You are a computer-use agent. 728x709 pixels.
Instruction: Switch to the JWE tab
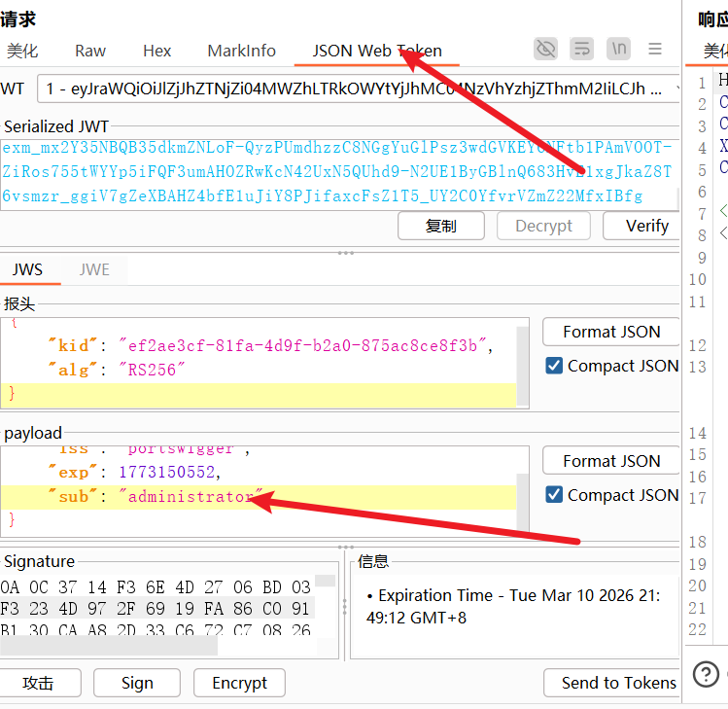94,269
